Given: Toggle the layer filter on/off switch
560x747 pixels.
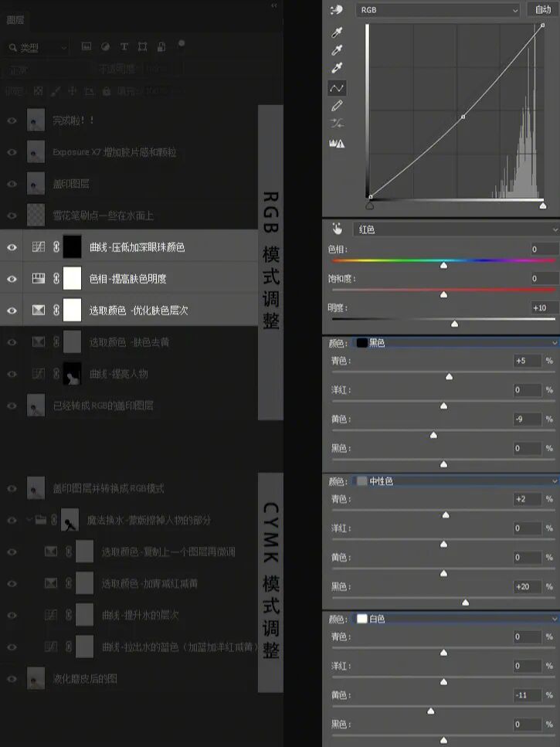Looking at the screenshot, I should [x=181, y=44].
